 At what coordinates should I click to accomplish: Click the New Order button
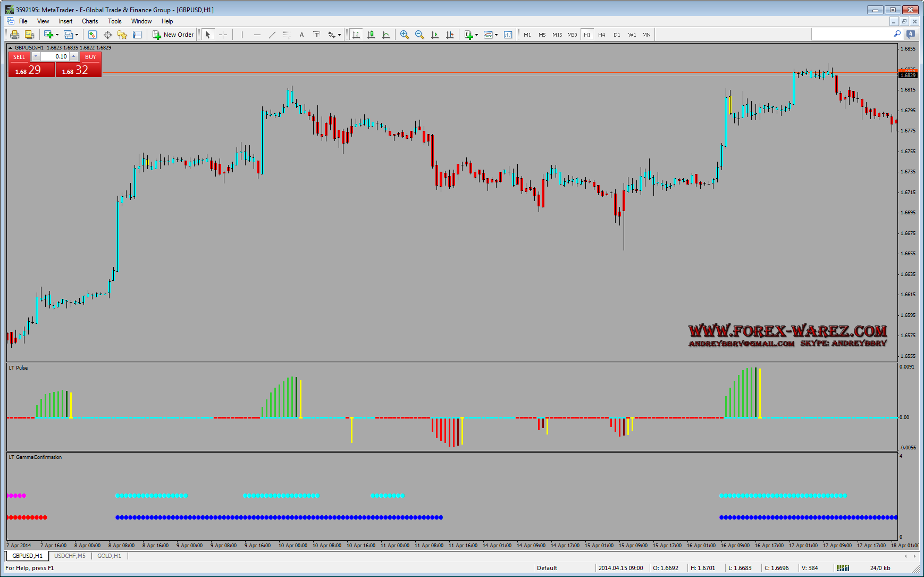pyautogui.click(x=173, y=35)
